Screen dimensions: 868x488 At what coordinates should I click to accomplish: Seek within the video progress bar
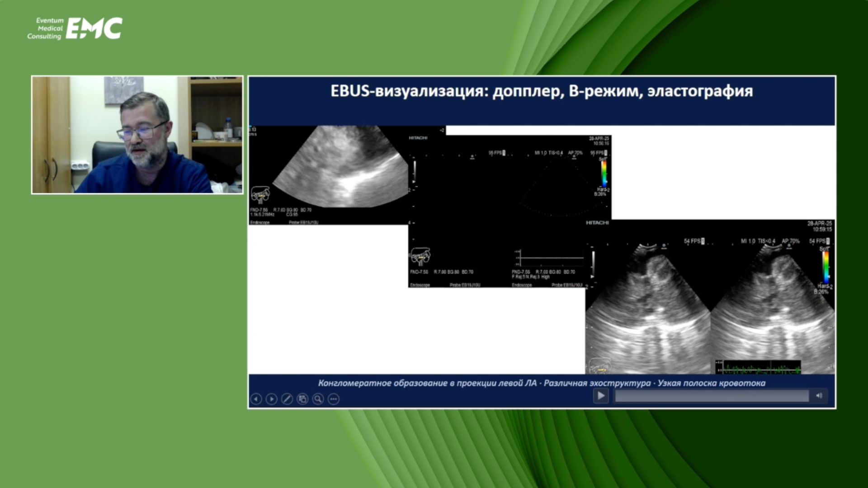click(712, 396)
